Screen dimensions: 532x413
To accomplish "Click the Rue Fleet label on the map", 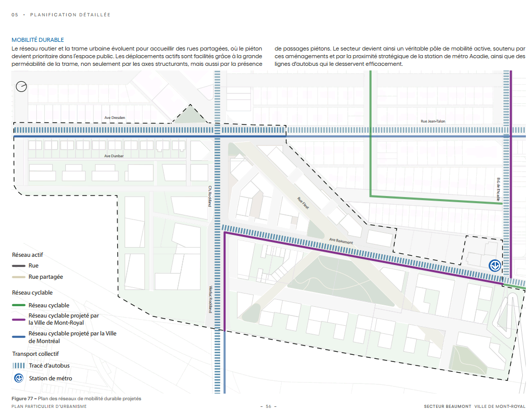I will click(303, 202).
